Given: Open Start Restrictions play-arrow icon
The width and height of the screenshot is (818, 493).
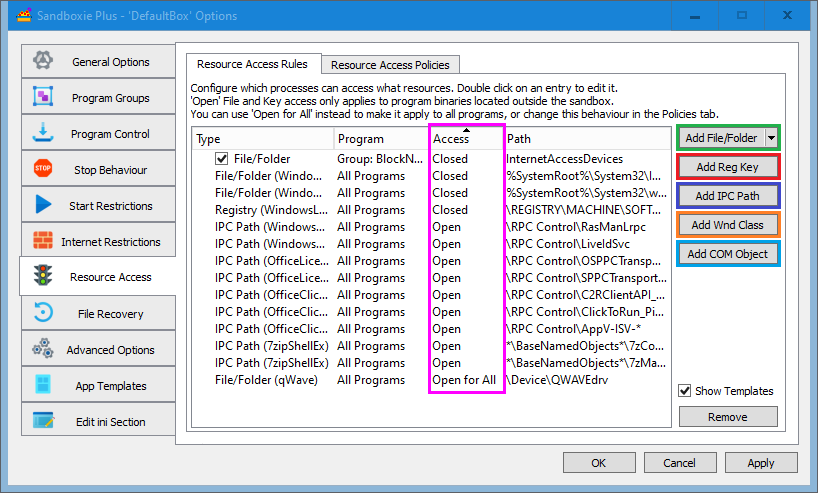Looking at the screenshot, I should (x=43, y=204).
